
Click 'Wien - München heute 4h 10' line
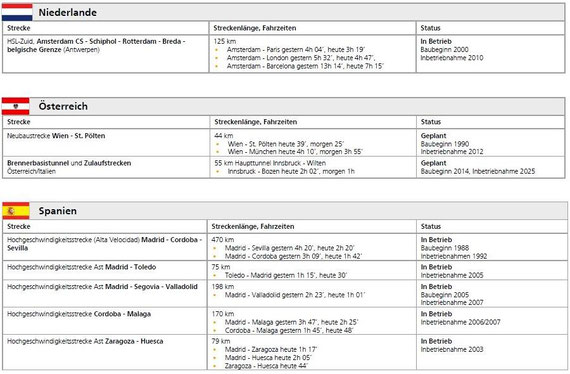(295, 152)
